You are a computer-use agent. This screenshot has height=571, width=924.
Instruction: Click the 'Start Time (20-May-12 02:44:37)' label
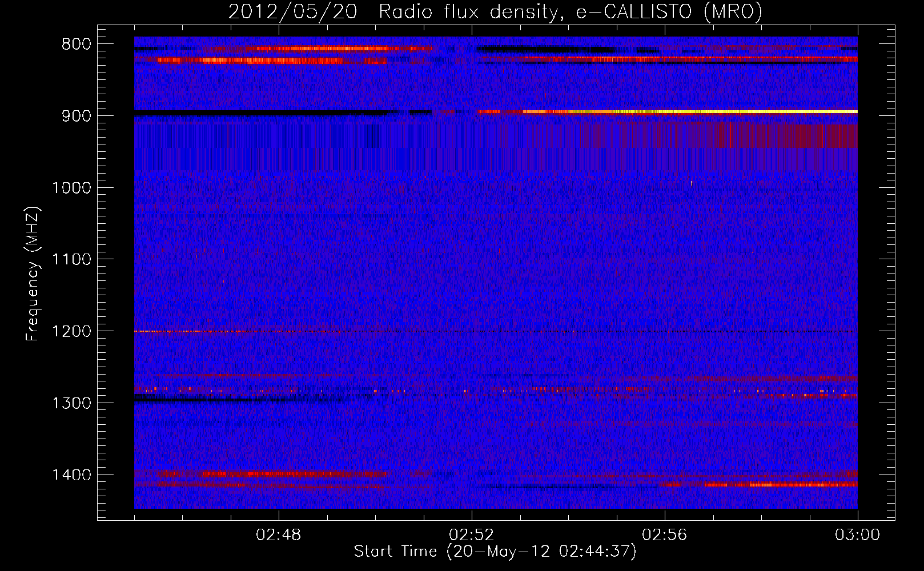click(495, 552)
